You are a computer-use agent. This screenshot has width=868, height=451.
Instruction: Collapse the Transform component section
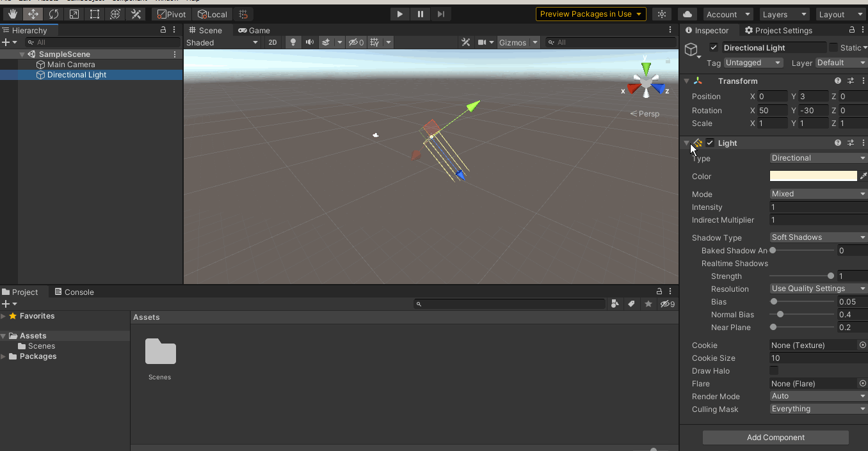pos(687,81)
